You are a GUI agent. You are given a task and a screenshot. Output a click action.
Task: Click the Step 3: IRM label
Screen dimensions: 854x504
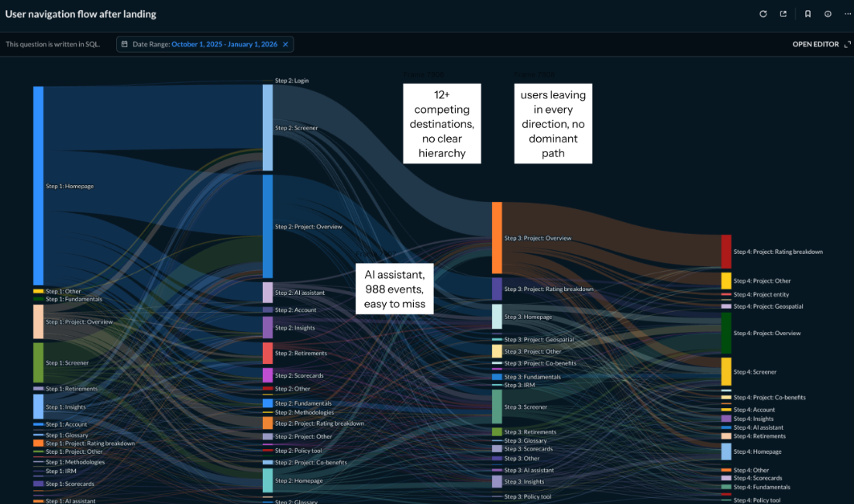[519, 385]
